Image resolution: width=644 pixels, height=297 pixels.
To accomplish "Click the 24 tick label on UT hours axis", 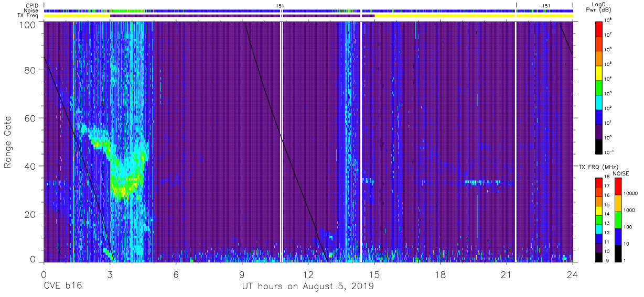I will (573, 274).
